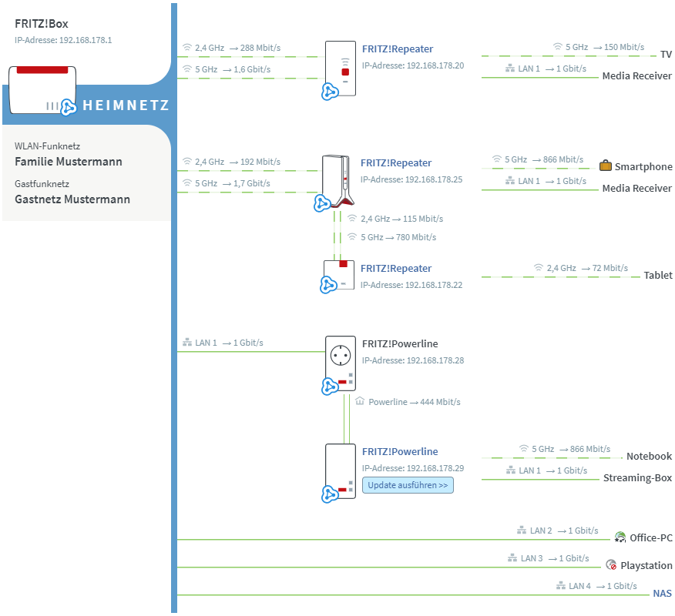The height and width of the screenshot is (616, 675).
Task: Click the Streaming-Box device label
Action: [637, 478]
